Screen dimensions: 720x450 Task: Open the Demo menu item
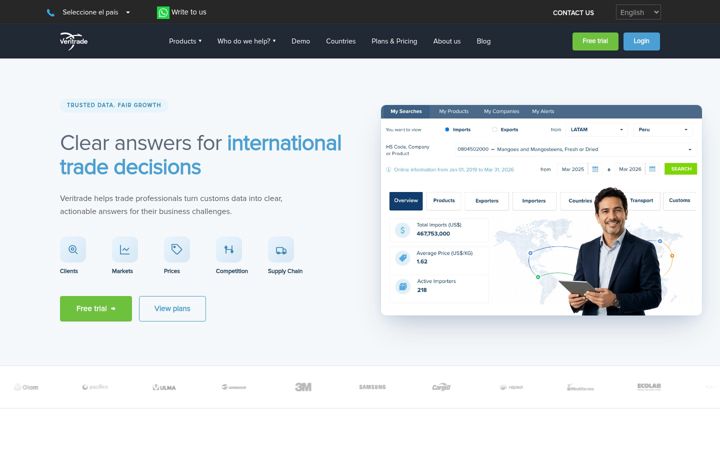tap(301, 41)
